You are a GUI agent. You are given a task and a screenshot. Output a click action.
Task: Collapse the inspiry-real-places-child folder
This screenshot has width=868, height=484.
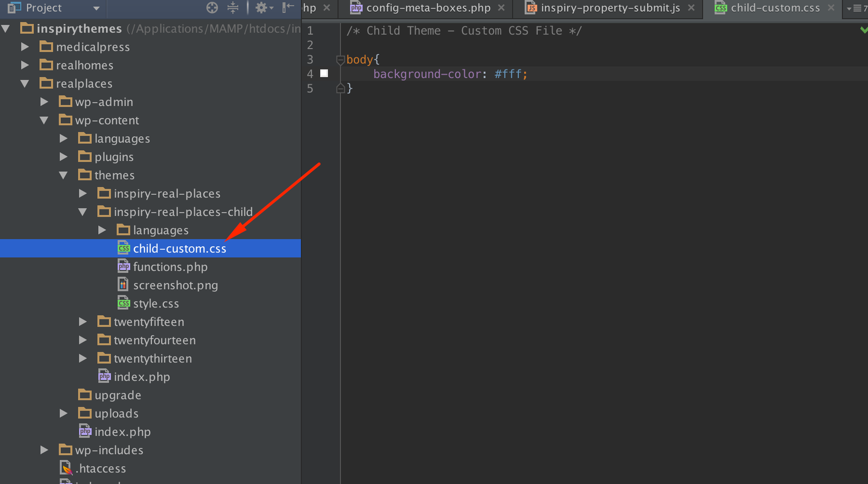(x=83, y=212)
